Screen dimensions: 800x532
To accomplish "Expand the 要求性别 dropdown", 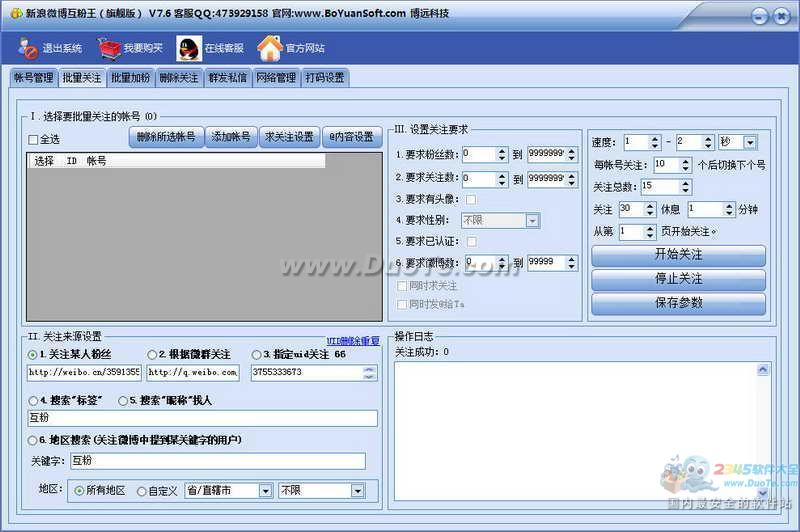I will [x=532, y=221].
